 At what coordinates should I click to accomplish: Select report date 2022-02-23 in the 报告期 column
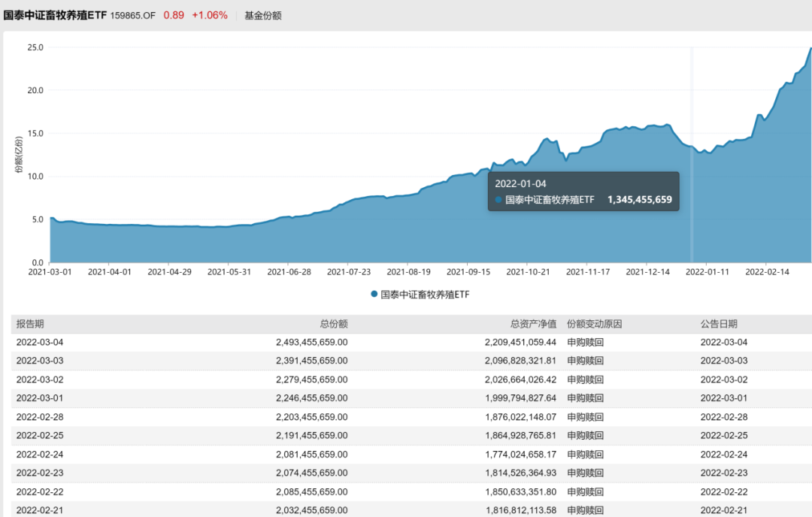40,473
